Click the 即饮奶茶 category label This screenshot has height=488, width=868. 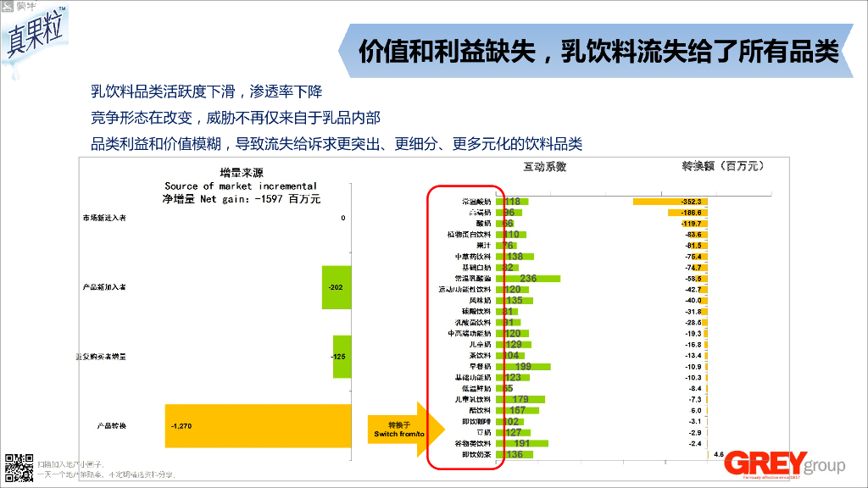pyautogui.click(x=476, y=454)
